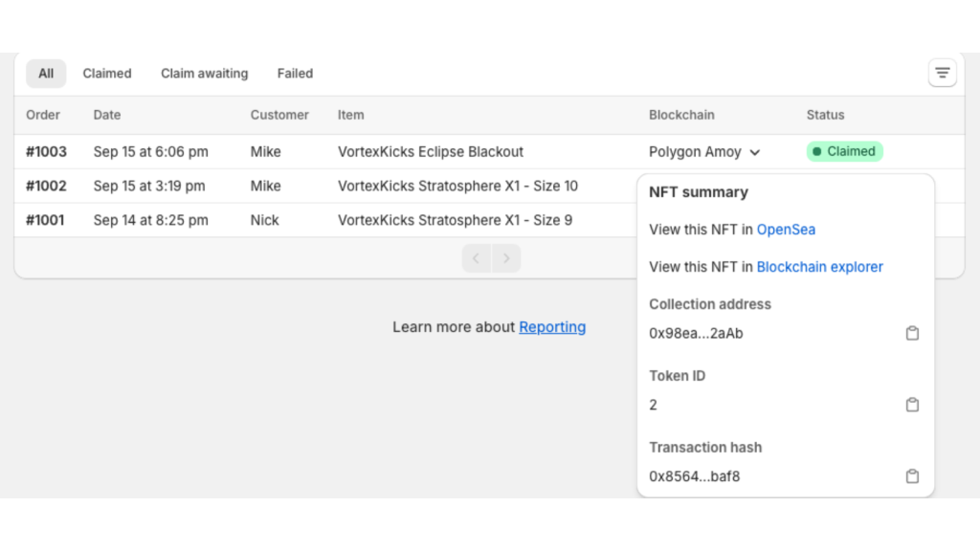Viewport: 980px width, 551px height.
Task: Open the filter and sort options
Action: 942,73
